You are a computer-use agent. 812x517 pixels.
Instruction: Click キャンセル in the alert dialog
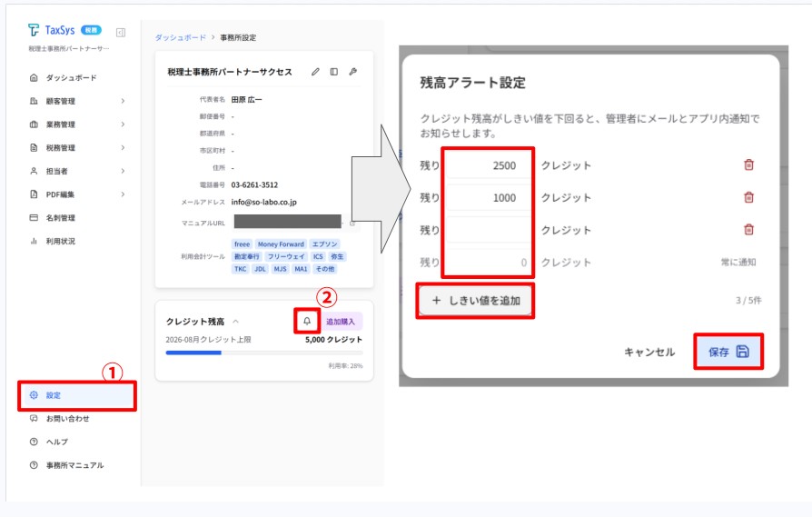click(x=649, y=353)
